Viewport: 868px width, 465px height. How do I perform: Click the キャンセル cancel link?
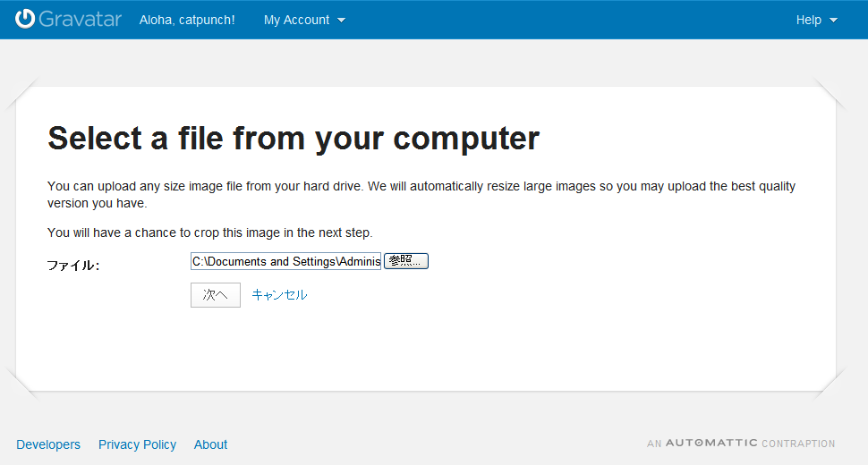(279, 295)
